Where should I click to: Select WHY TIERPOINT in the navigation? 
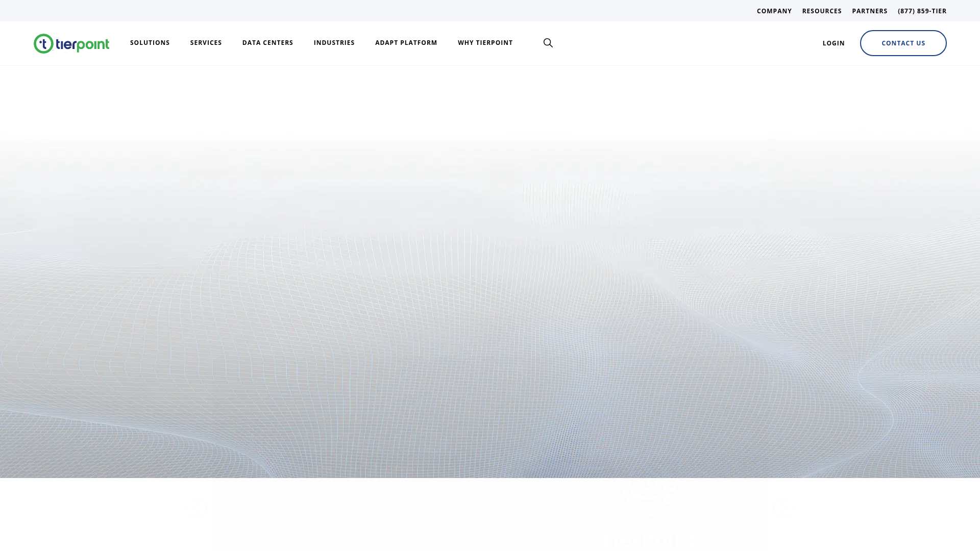click(x=485, y=43)
